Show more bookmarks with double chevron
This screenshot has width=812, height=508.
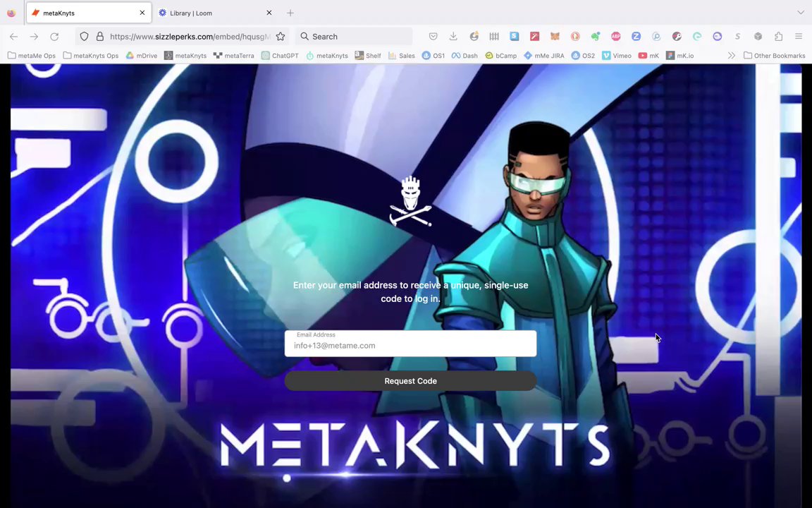click(731, 56)
